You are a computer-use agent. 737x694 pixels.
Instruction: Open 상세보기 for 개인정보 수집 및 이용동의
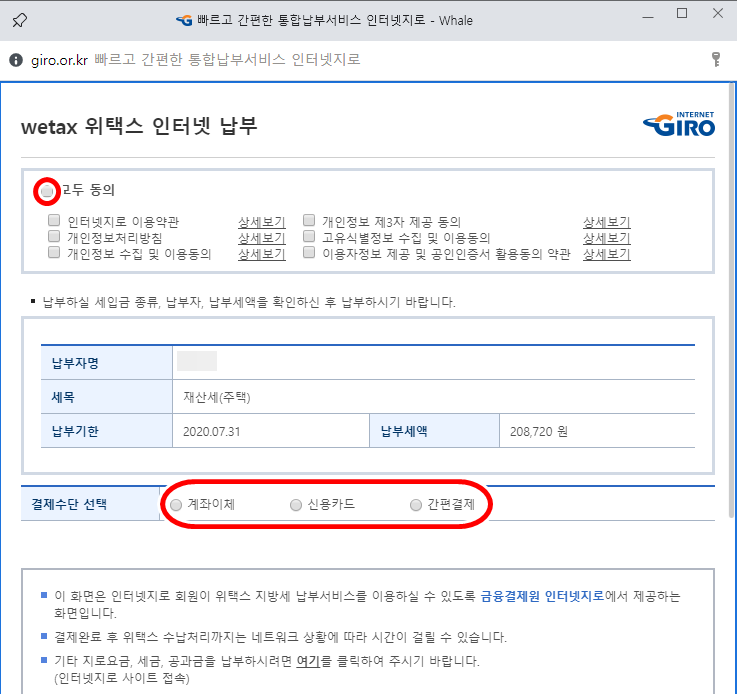coord(262,254)
